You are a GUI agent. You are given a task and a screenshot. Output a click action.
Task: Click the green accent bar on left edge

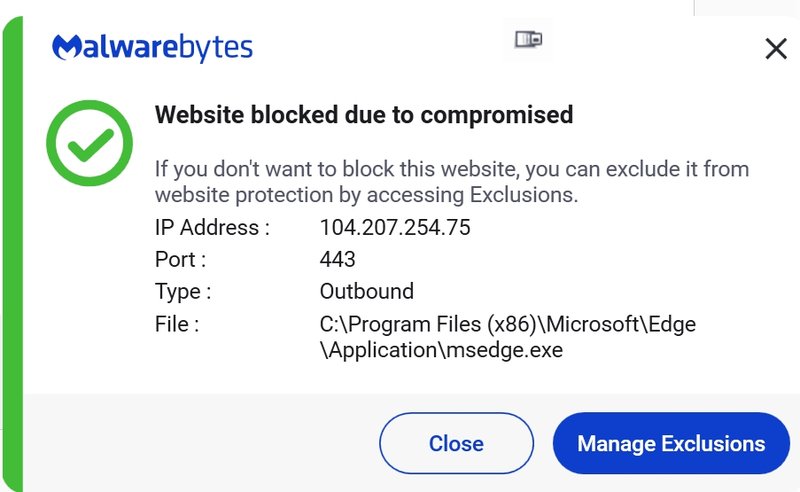(x=13, y=254)
